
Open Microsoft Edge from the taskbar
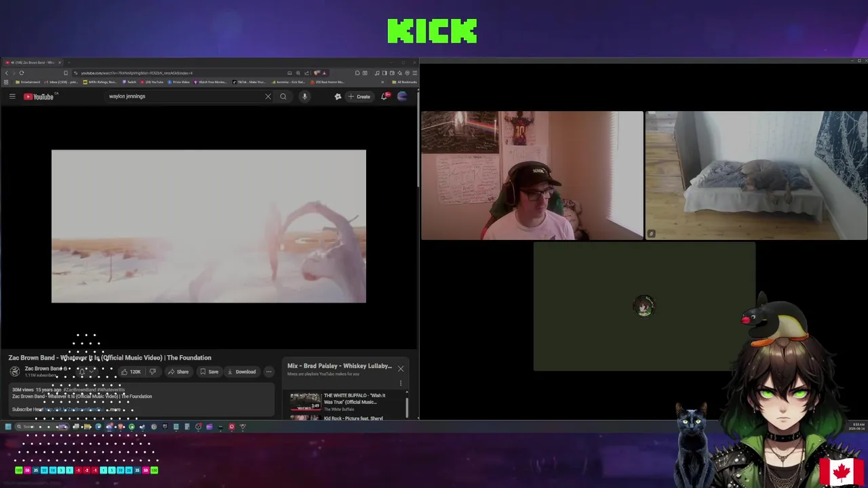[x=98, y=426]
